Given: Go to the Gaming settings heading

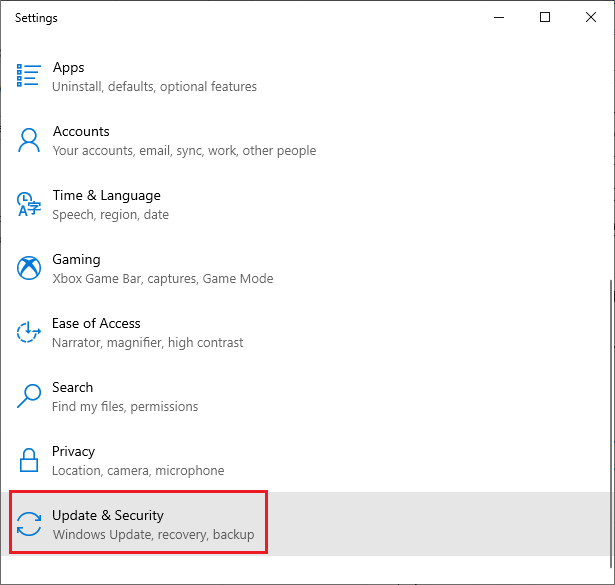Looking at the screenshot, I should tap(76, 260).
